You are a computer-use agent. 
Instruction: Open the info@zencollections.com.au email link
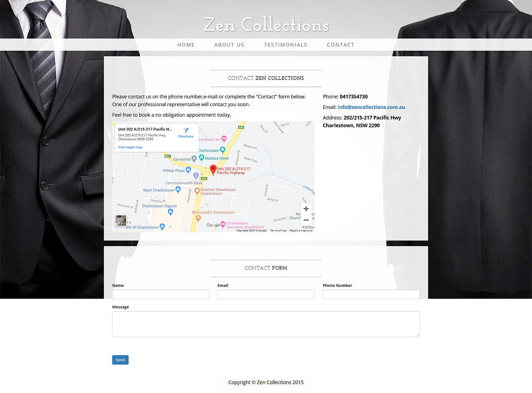tap(371, 107)
